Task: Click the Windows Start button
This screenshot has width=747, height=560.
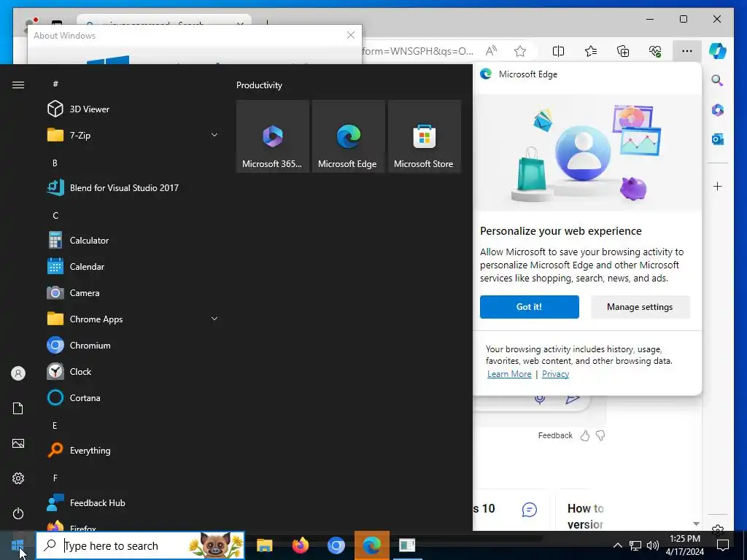Action: (x=18, y=545)
